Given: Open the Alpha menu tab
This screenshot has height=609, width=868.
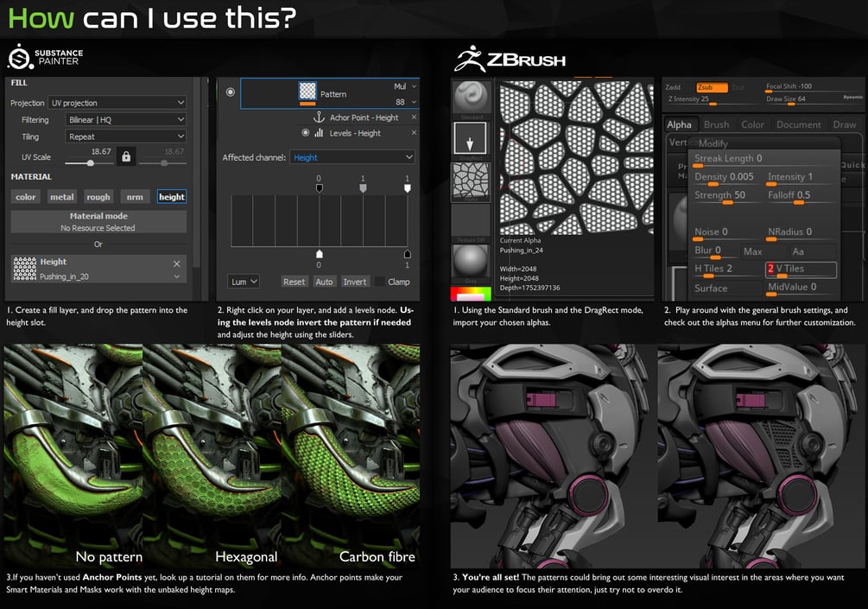Looking at the screenshot, I should coord(679,124).
